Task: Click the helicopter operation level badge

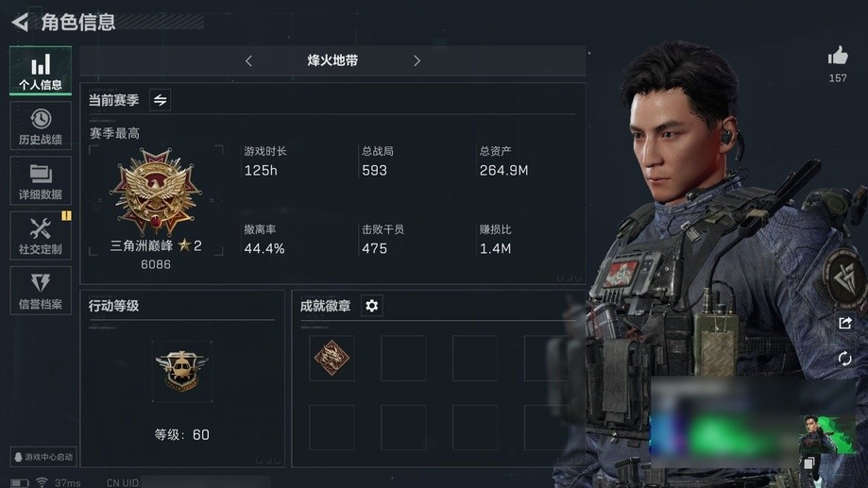Action: coord(182,371)
